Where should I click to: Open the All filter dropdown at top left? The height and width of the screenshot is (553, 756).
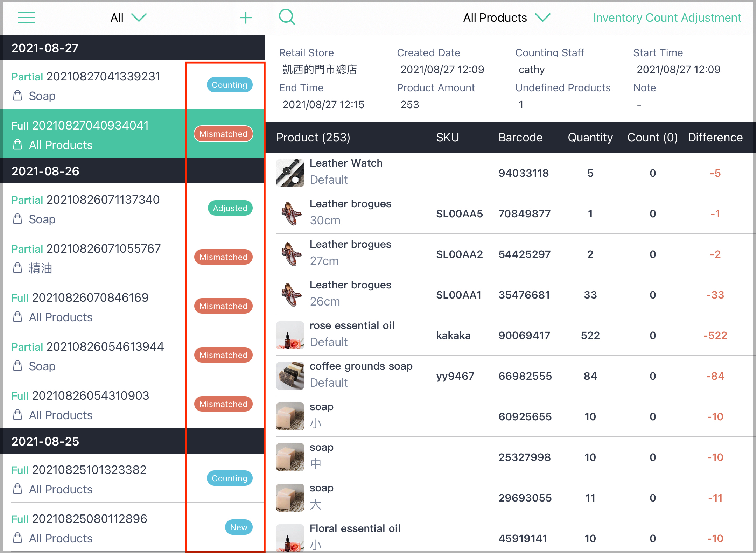pos(128,17)
